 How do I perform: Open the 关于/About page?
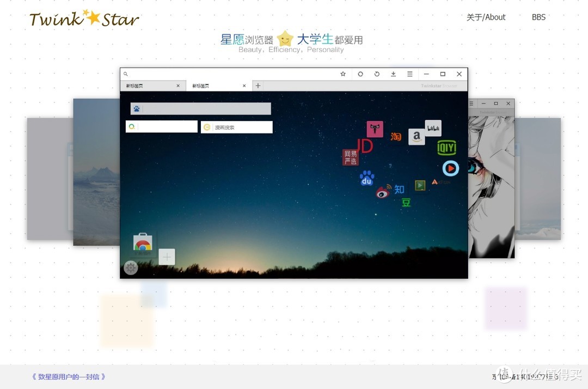(x=486, y=17)
